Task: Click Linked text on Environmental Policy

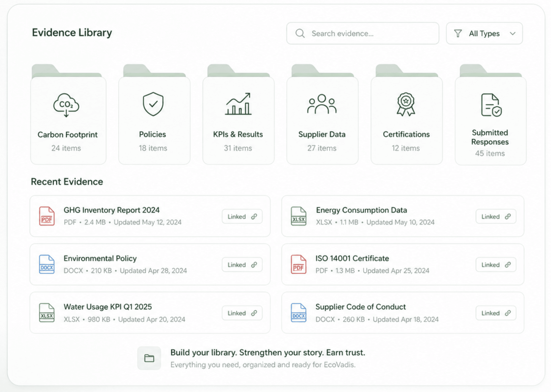Action: 237,265
